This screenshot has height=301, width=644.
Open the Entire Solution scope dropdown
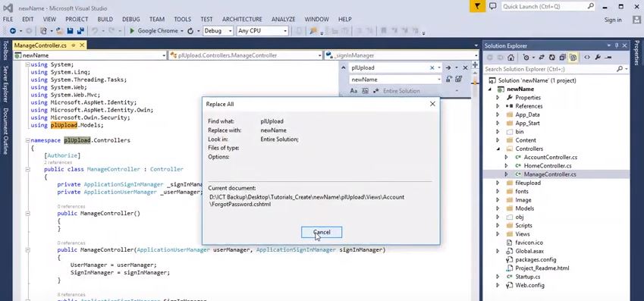coord(457,91)
